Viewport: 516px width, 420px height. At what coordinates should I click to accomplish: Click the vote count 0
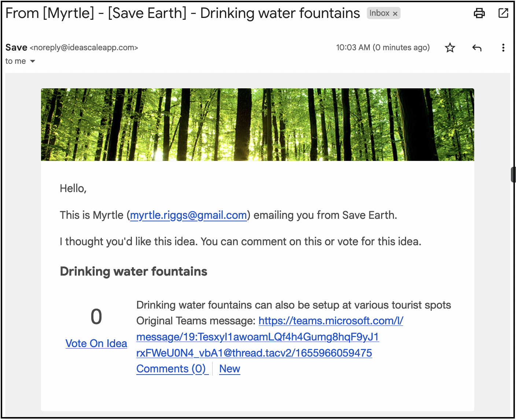point(96,317)
